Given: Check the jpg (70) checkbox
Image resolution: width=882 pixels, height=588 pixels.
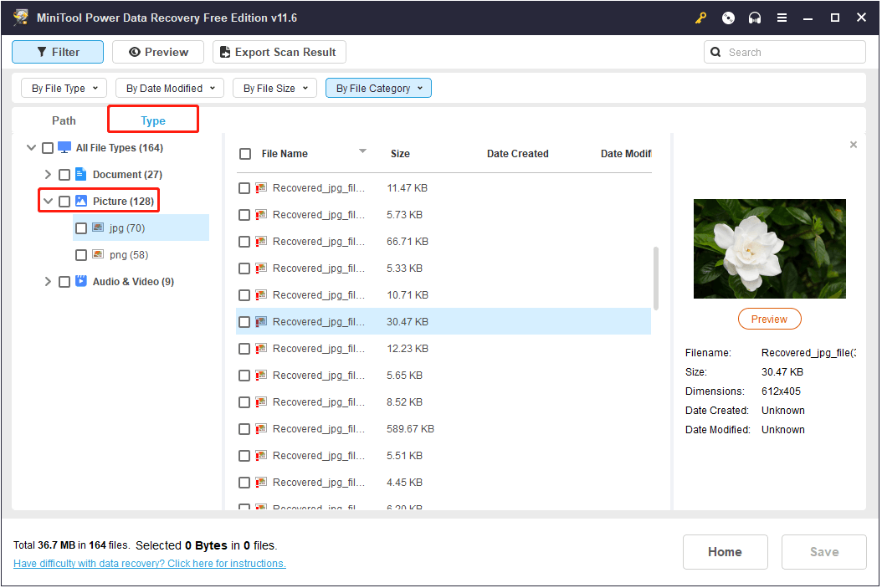Looking at the screenshot, I should pos(81,228).
